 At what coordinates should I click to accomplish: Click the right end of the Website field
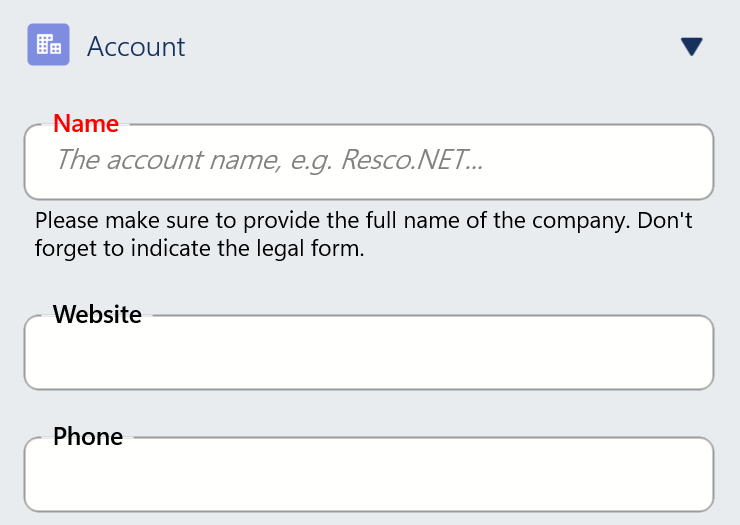[690, 354]
